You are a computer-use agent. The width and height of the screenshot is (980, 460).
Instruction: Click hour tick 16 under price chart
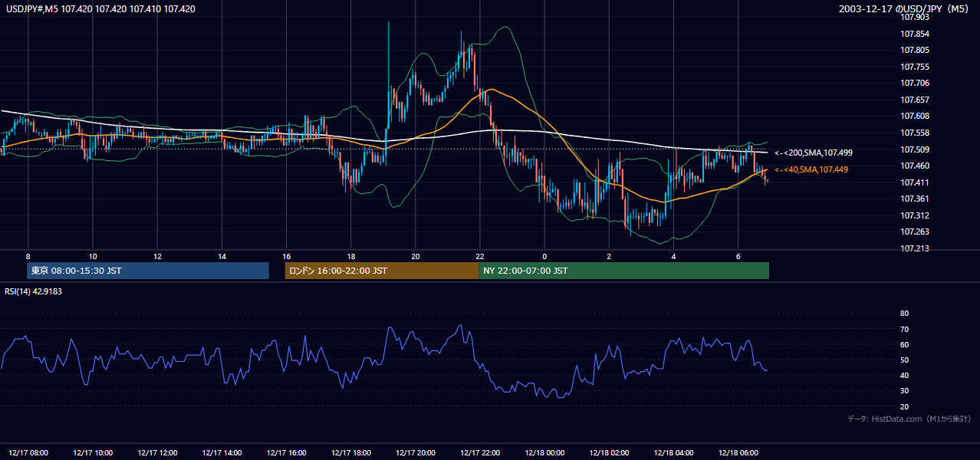point(286,256)
